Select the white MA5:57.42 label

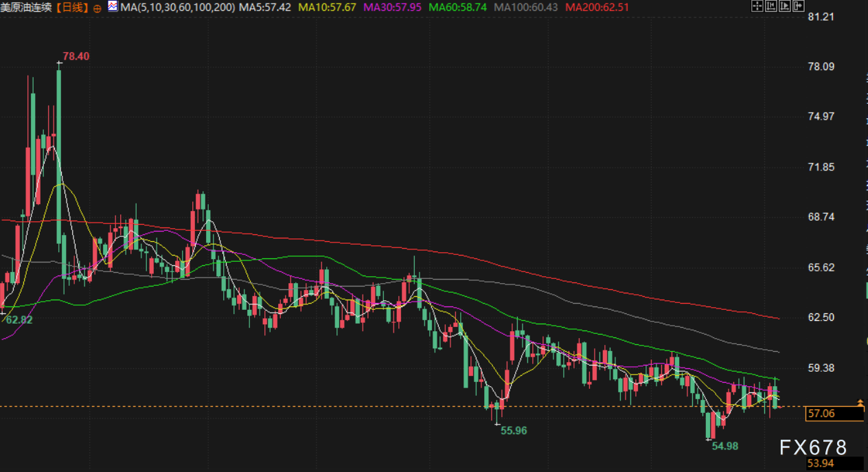265,8
